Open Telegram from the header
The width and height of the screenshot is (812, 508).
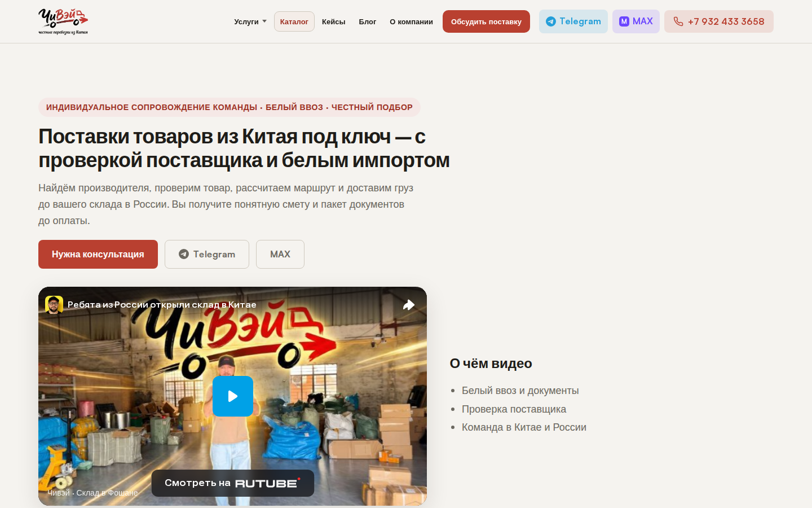[x=573, y=21]
